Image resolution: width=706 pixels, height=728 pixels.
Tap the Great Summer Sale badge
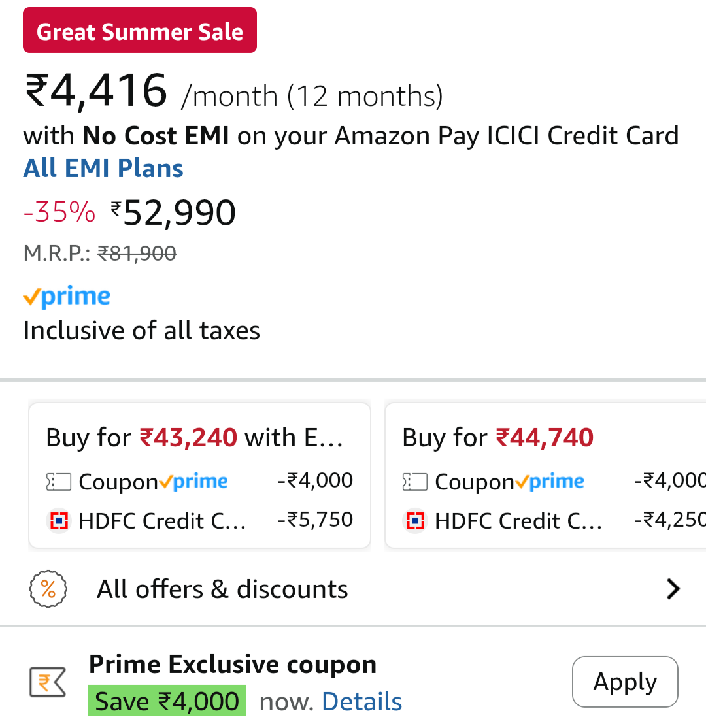140,31
